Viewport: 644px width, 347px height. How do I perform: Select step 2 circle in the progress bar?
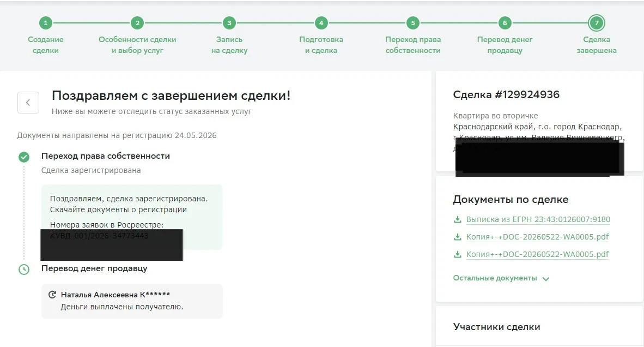(x=138, y=23)
